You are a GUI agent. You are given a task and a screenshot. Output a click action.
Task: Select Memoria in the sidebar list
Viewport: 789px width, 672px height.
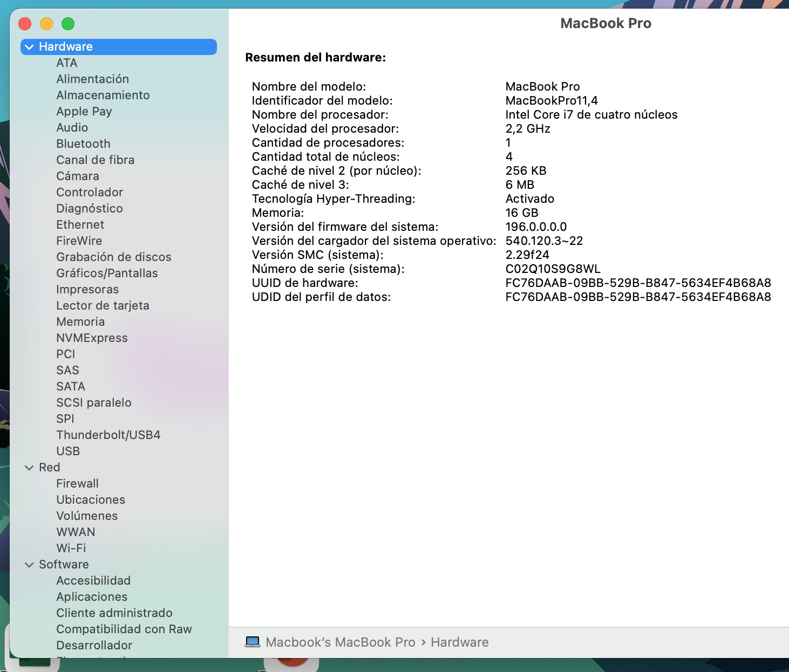80,321
